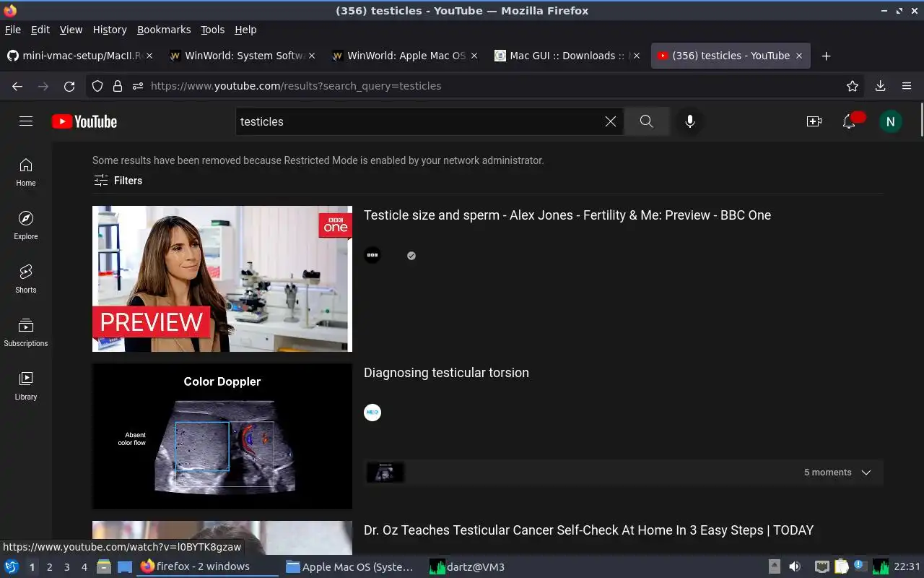
Task: Open the Bookmarks menu
Action: 164,30
